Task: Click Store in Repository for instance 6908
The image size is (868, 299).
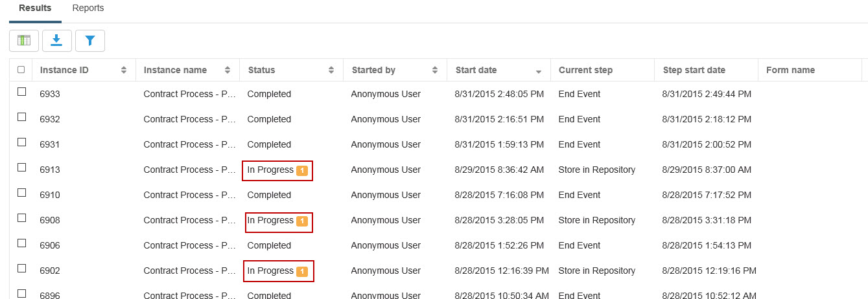Action: [x=596, y=221]
